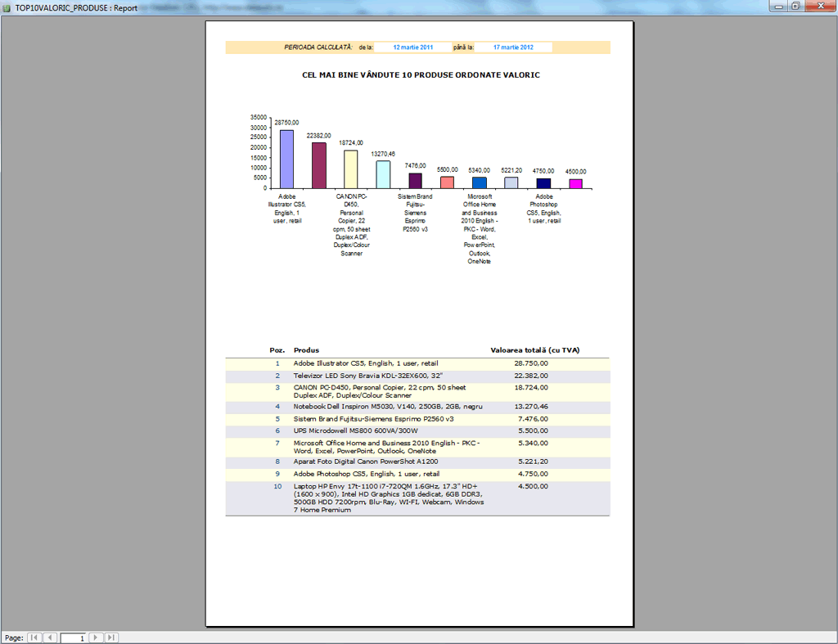Click the 4750,00 chart bar
The width and height of the screenshot is (838, 644).
[x=543, y=183]
